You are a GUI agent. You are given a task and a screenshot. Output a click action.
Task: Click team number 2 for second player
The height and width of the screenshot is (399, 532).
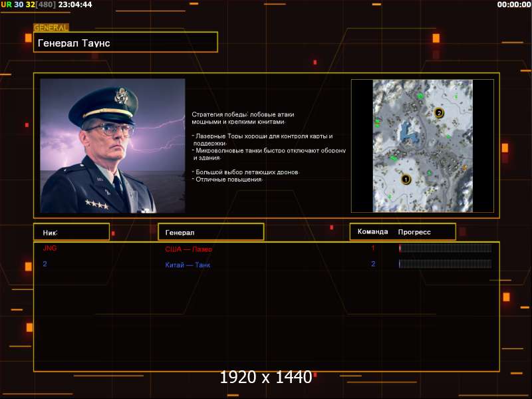[373, 263]
